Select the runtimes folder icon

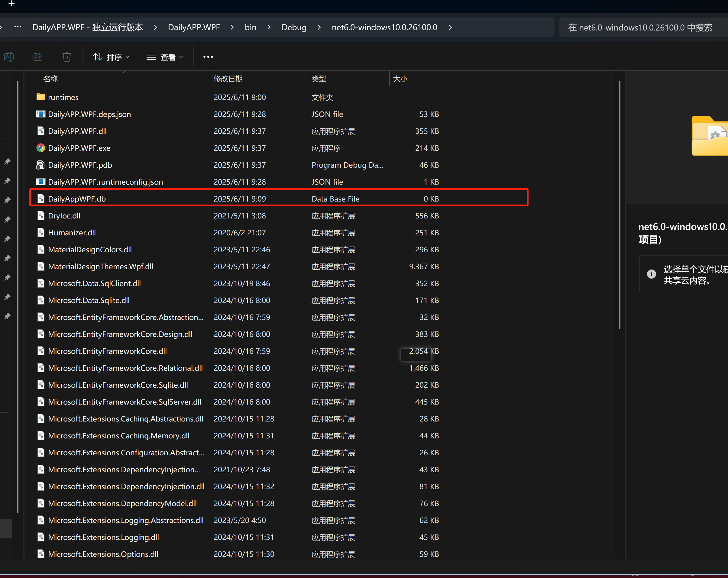(x=40, y=97)
